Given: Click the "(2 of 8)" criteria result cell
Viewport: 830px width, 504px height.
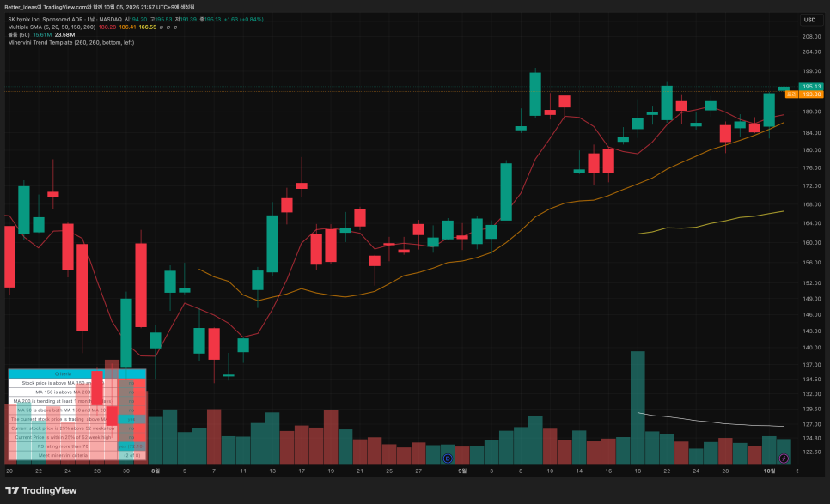Looking at the screenshot, I should point(131,455).
